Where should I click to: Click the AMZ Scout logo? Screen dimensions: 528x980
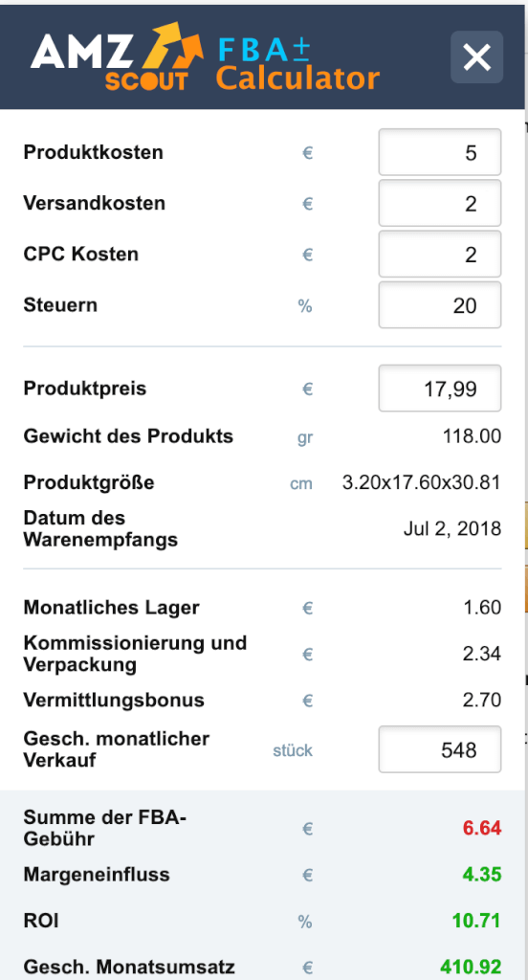coord(117,56)
